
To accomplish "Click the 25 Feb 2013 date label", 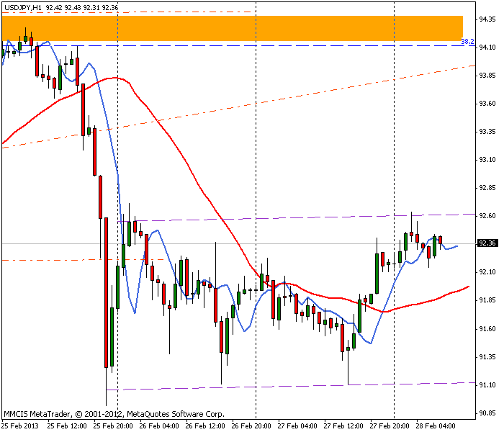I will [x=20, y=426].
